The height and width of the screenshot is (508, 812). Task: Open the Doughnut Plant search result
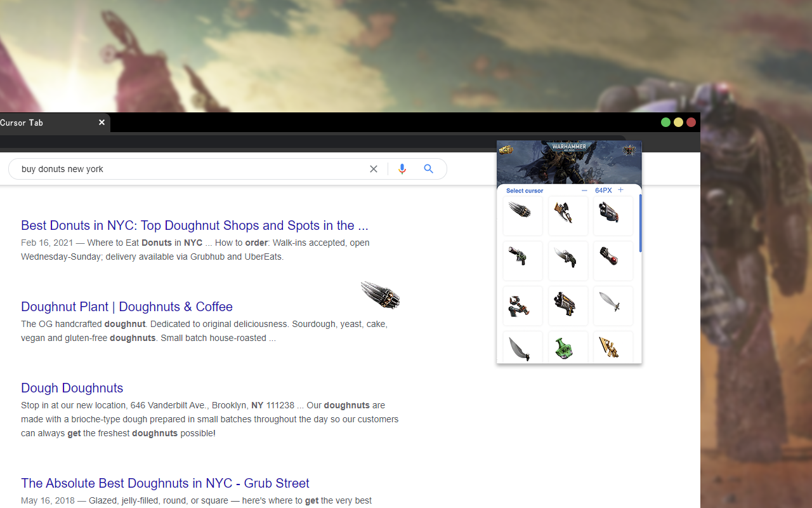[126, 307]
